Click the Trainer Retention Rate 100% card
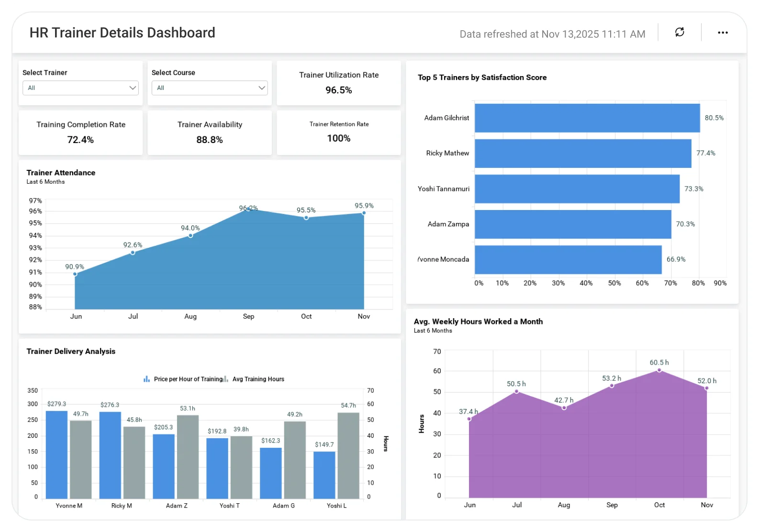 (339, 133)
